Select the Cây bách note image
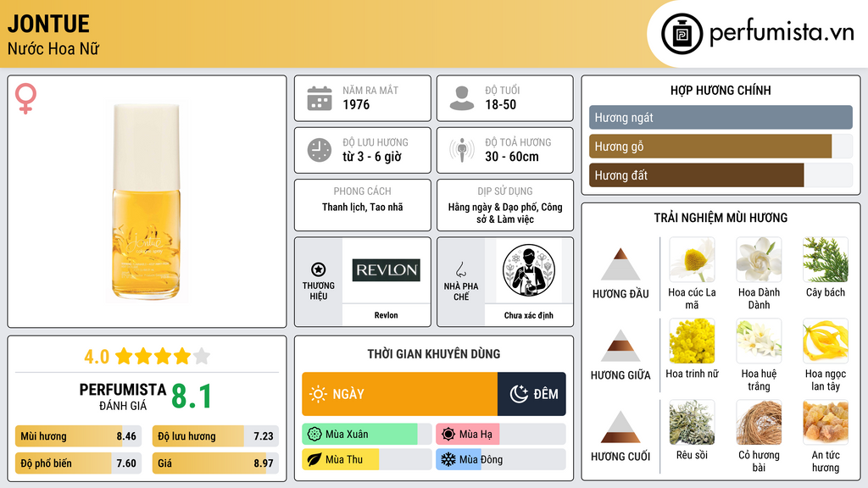Screen dimensions: 868x488 [826, 260]
